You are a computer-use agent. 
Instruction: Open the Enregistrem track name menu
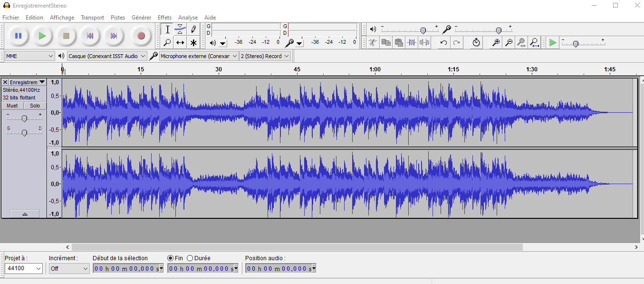click(27, 82)
